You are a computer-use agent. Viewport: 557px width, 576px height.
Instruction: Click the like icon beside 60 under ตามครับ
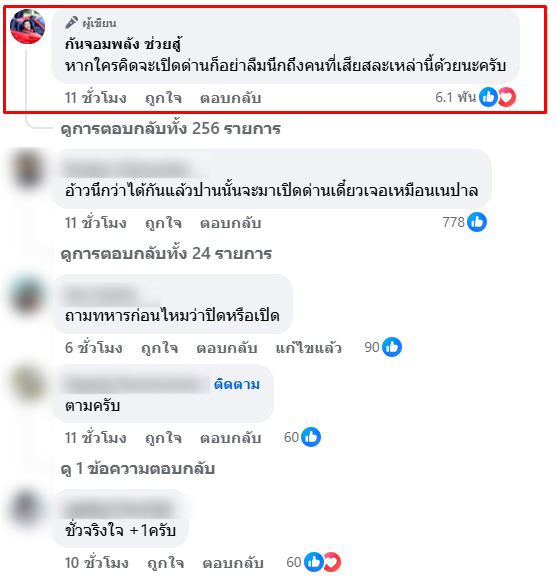tap(311, 437)
